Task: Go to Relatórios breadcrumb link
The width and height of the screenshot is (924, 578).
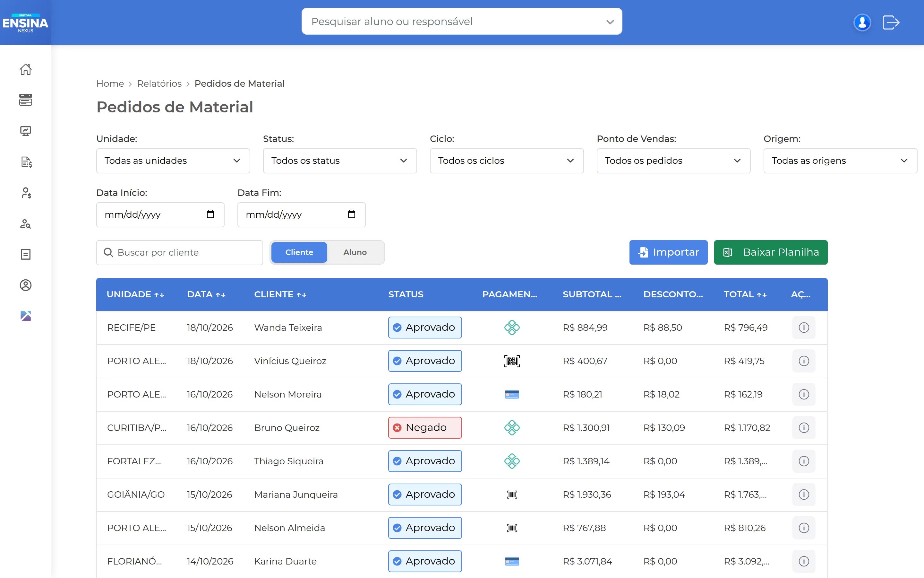Action: [x=159, y=83]
